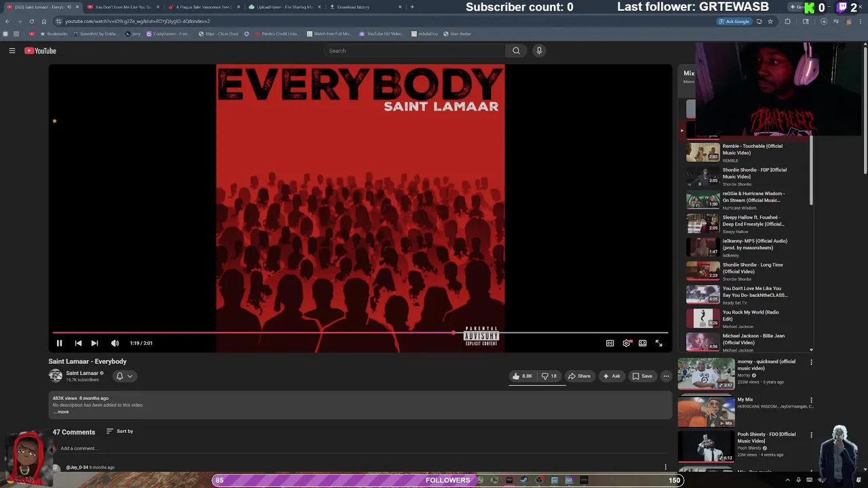The image size is (868, 488).
Task: Open Saint Lamaar channel avatar
Action: click(56, 376)
